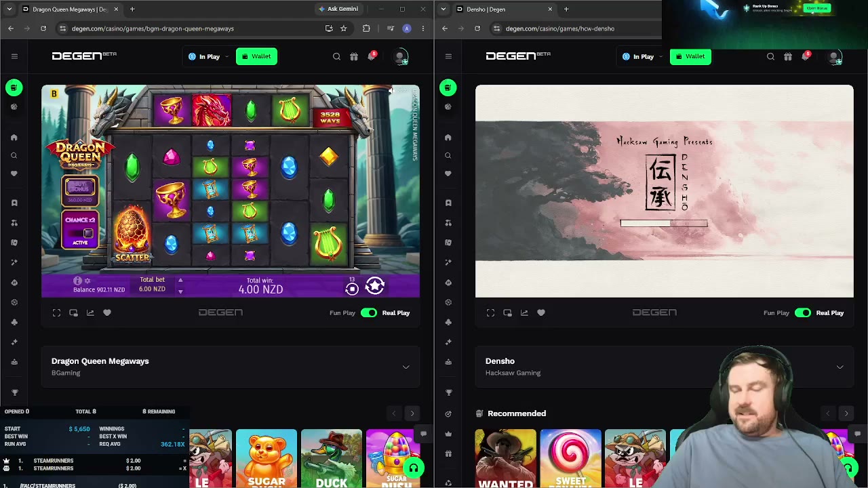Click DEGEN logo in Densho window header

[518, 56]
